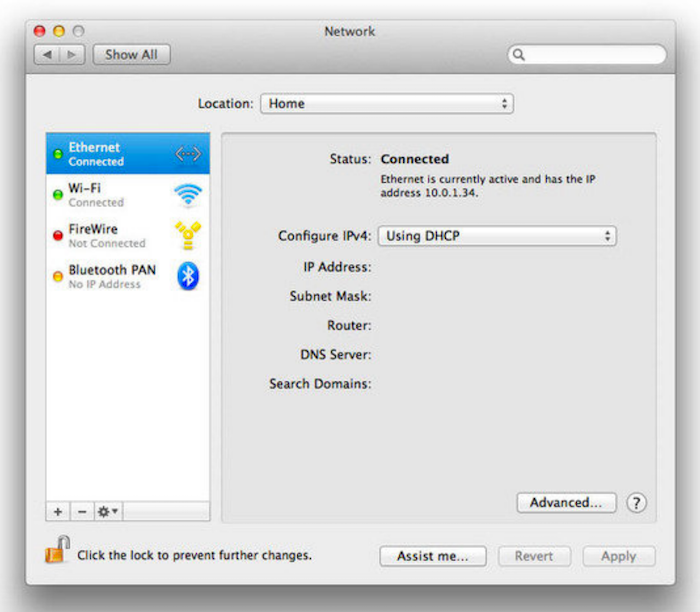Add a network service with plus button
700x612 pixels.
click(58, 511)
